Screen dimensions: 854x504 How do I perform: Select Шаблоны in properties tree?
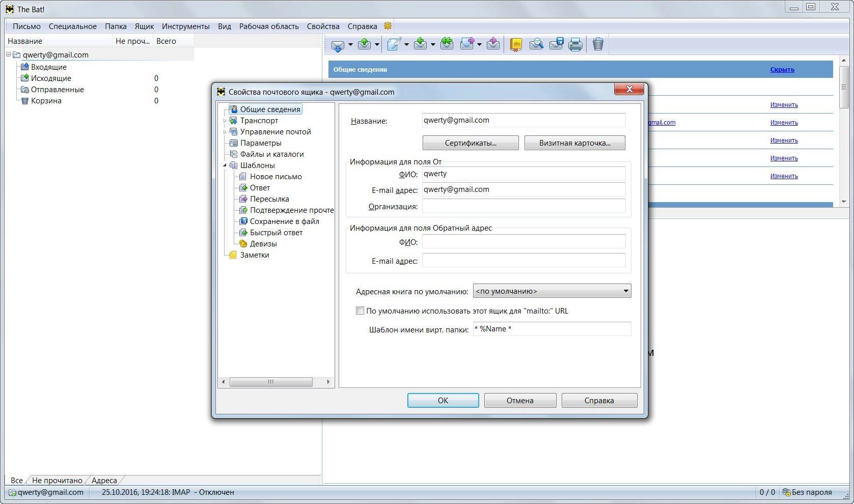click(258, 165)
